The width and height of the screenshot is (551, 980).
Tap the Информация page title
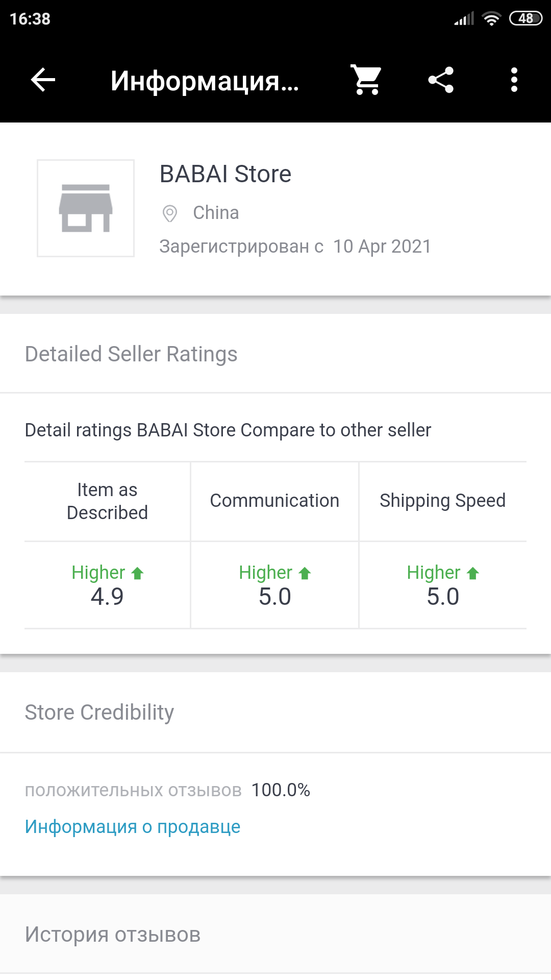(x=205, y=81)
